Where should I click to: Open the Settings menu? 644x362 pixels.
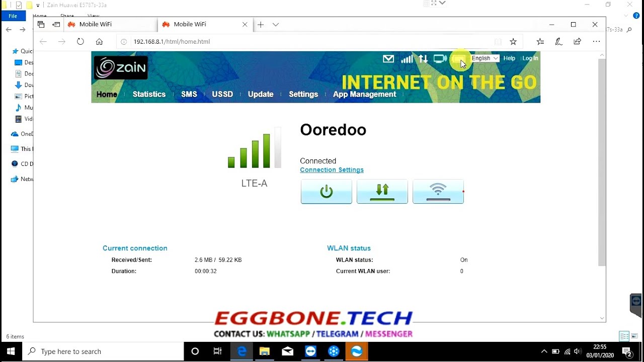click(x=303, y=94)
